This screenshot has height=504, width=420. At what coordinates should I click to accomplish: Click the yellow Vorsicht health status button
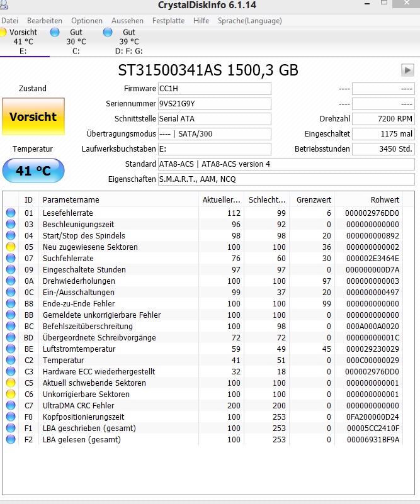tap(33, 116)
